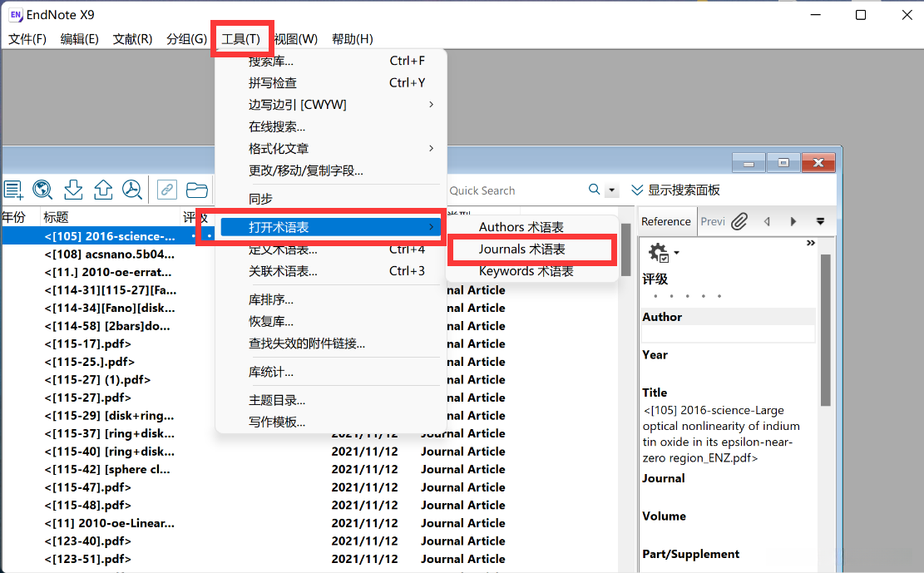This screenshot has height=573, width=924.
Task: Click the 工具(T) menu
Action: coord(241,39)
